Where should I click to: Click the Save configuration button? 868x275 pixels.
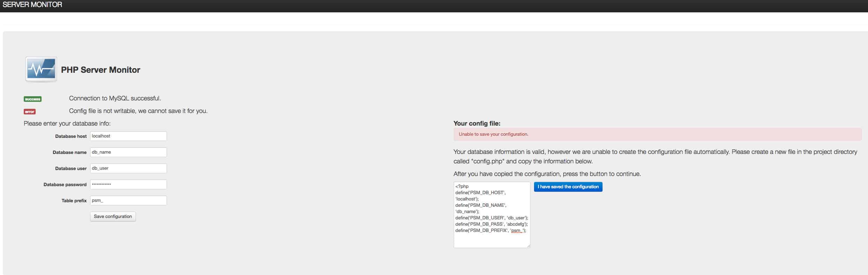pyautogui.click(x=113, y=217)
